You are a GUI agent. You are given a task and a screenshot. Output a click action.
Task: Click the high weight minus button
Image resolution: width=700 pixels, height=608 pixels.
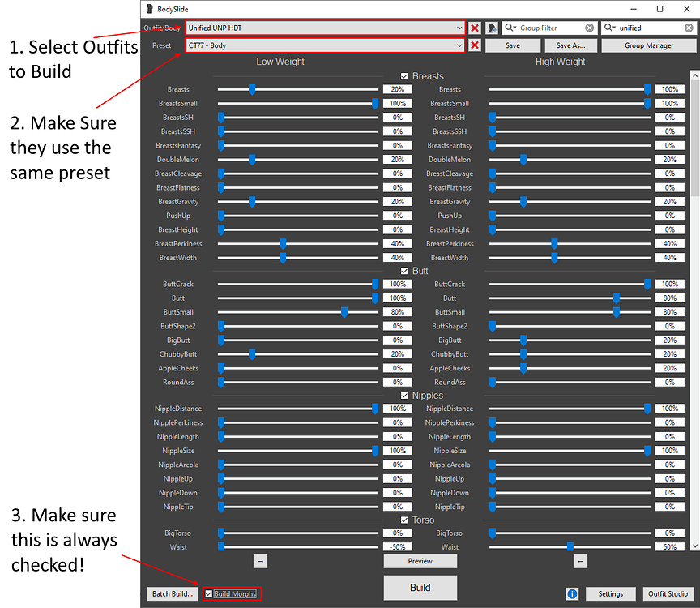pos(580,561)
